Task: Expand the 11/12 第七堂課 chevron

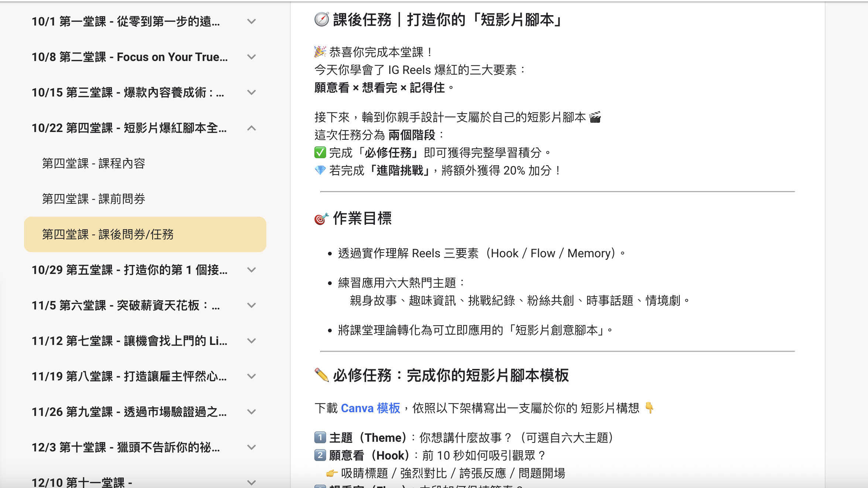Action: point(252,341)
